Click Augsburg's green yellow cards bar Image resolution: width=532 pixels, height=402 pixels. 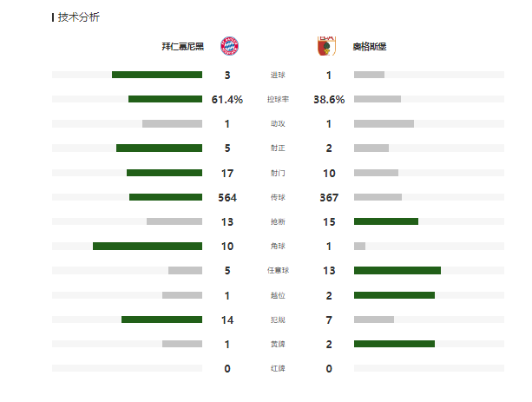click(x=394, y=344)
